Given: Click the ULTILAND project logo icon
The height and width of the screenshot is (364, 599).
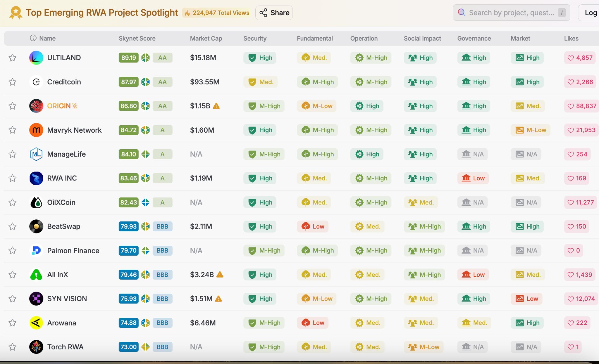Looking at the screenshot, I should click(36, 58).
